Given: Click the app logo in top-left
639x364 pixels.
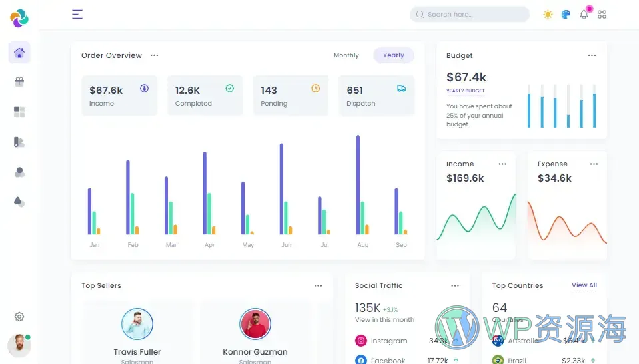Looking at the screenshot, I should (19, 18).
